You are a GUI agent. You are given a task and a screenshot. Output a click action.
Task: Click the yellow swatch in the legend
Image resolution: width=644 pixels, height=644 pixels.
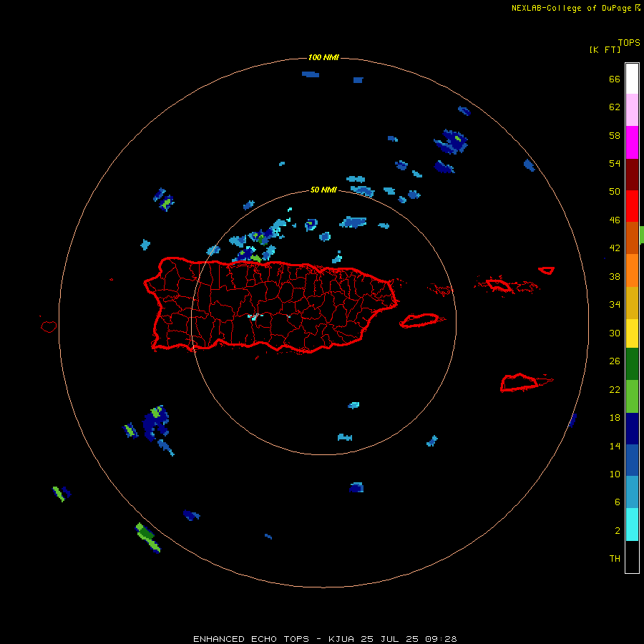click(x=632, y=333)
